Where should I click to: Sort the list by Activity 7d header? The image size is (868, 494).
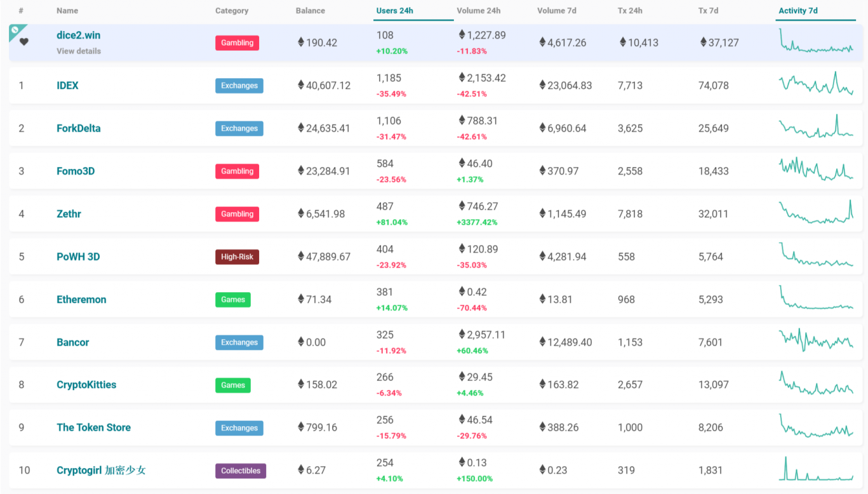tap(798, 11)
